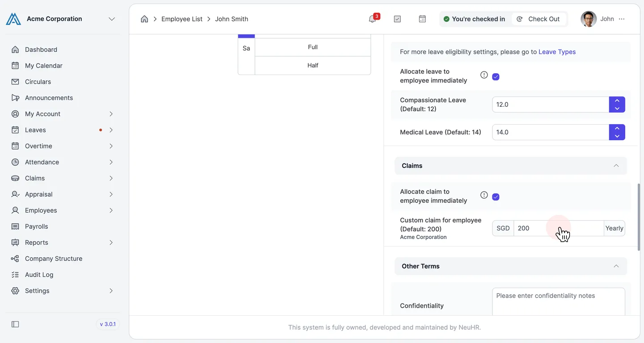Click the My Account user icon
The width and height of the screenshot is (644, 343).
tap(15, 114)
